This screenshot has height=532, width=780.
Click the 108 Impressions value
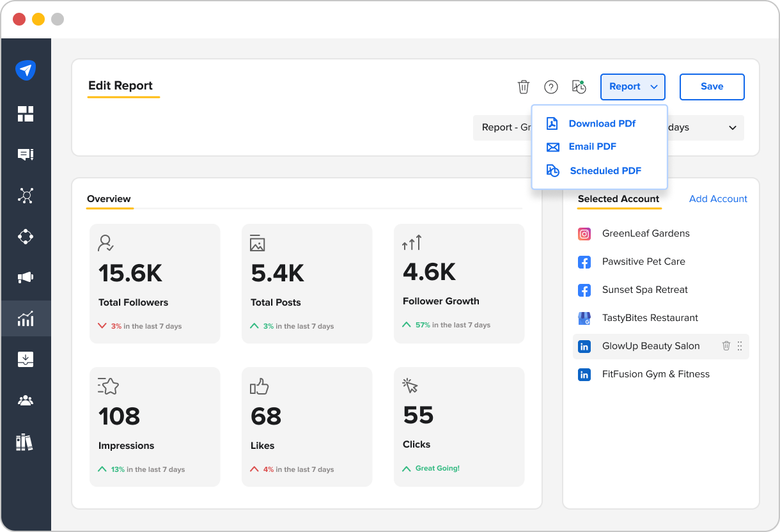click(x=119, y=417)
